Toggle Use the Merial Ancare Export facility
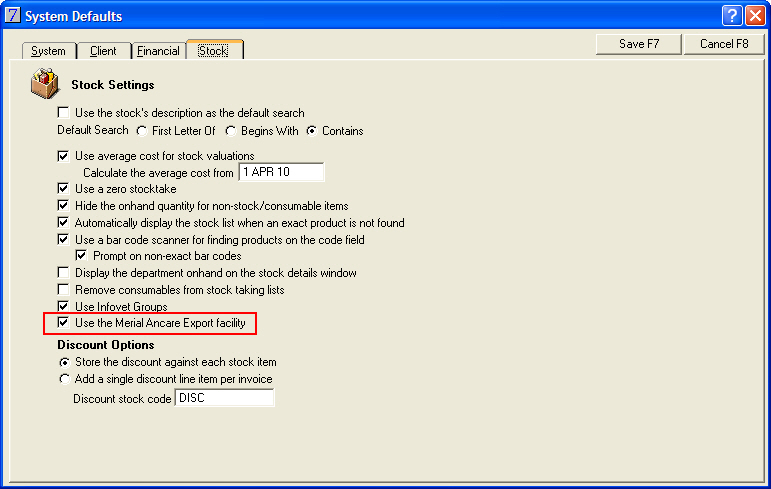Viewport: 771px width, 489px height. (x=63, y=323)
